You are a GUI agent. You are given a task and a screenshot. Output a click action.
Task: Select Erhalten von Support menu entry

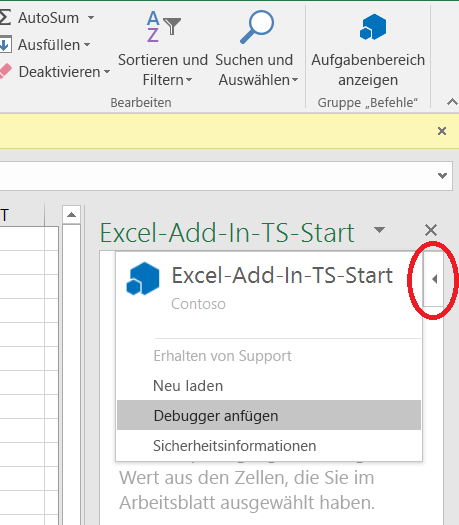pos(269,356)
